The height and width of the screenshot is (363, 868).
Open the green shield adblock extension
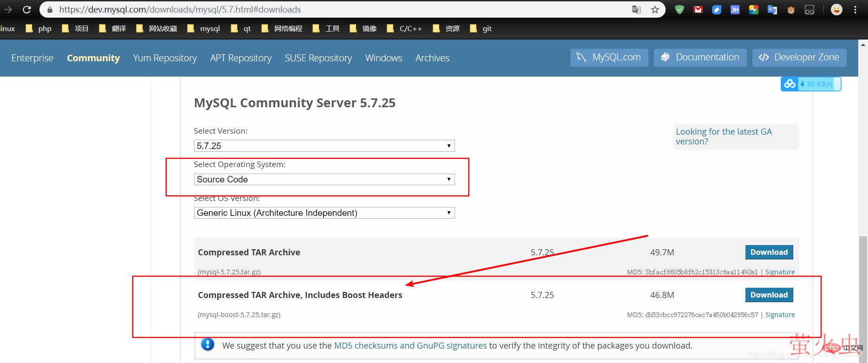680,10
